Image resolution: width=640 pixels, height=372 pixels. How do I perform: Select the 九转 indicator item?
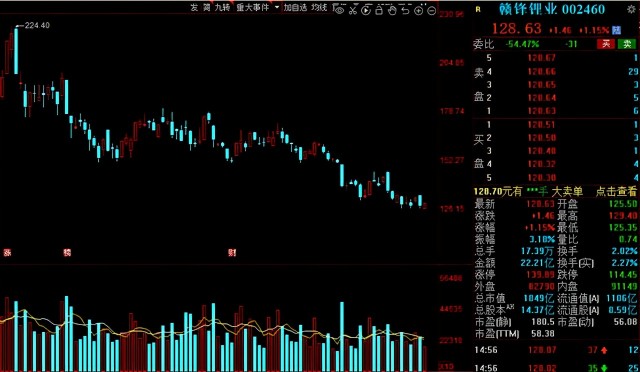[222, 8]
